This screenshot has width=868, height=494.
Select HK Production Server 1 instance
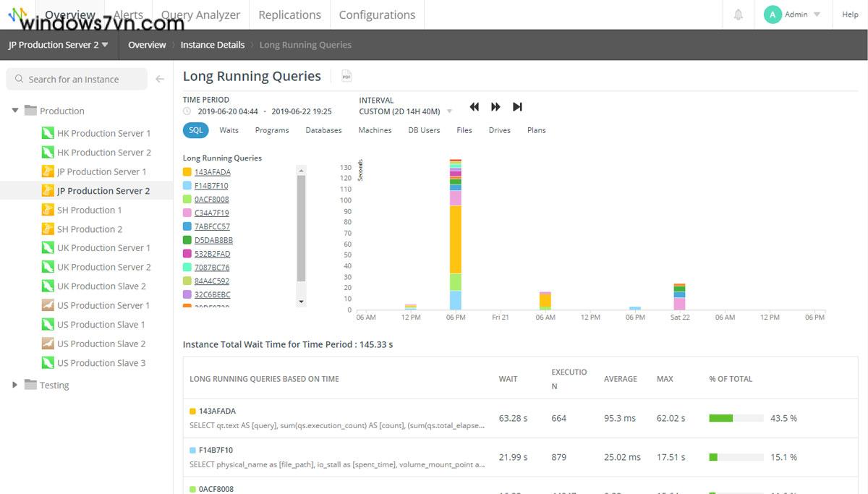103,133
